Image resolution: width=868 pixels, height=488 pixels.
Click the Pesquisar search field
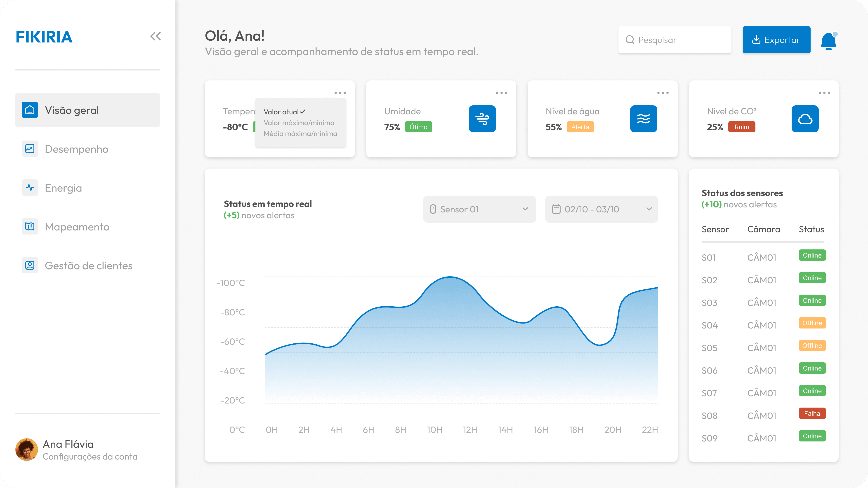click(x=675, y=40)
